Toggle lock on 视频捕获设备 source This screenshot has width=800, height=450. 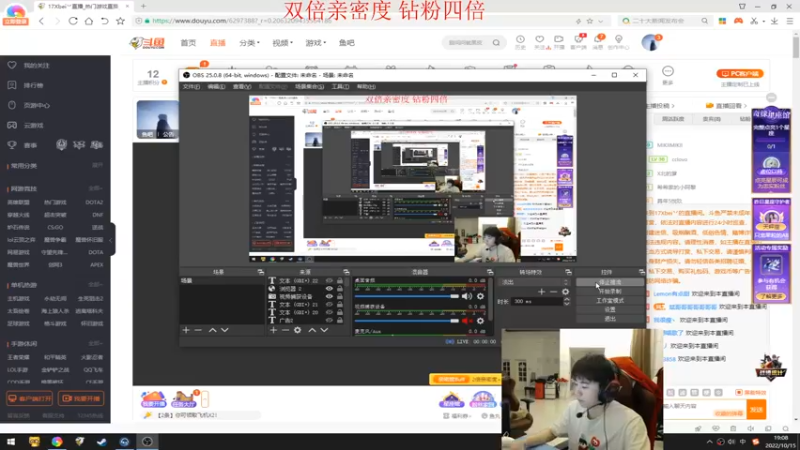coord(340,296)
